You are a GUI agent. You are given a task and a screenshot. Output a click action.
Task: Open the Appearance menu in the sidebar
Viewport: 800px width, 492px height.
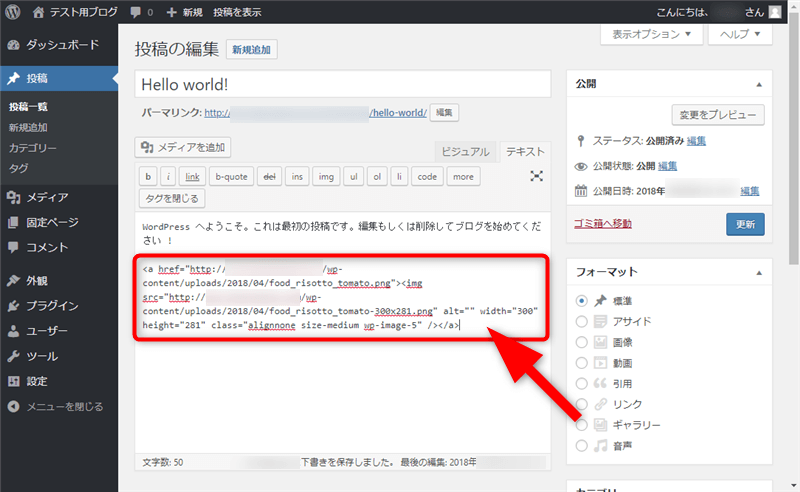coord(37,281)
